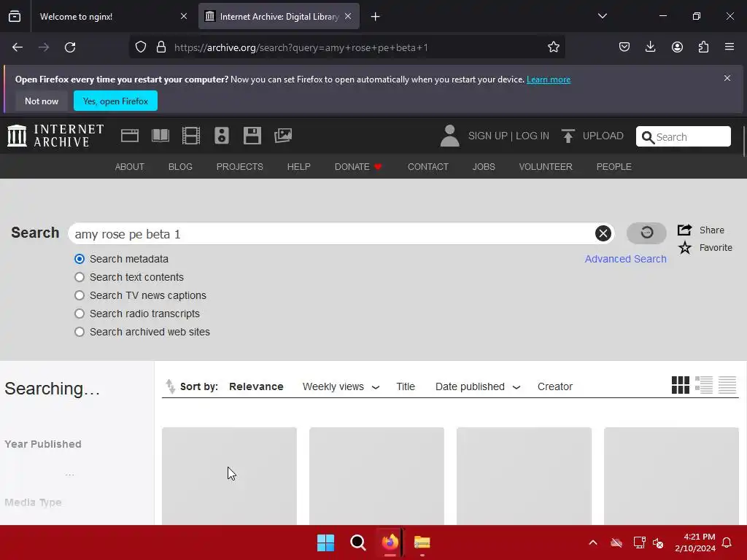
Task: Open the PROJECTS nav item
Action: pyautogui.click(x=239, y=167)
